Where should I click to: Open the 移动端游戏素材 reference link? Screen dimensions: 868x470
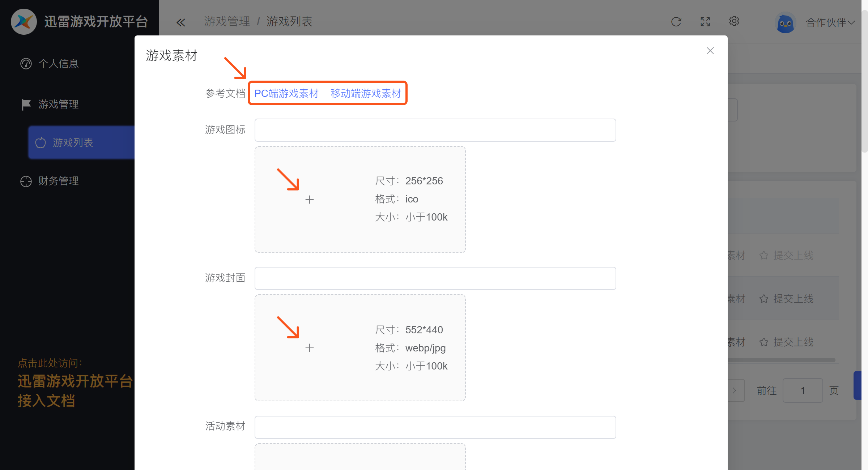click(366, 94)
